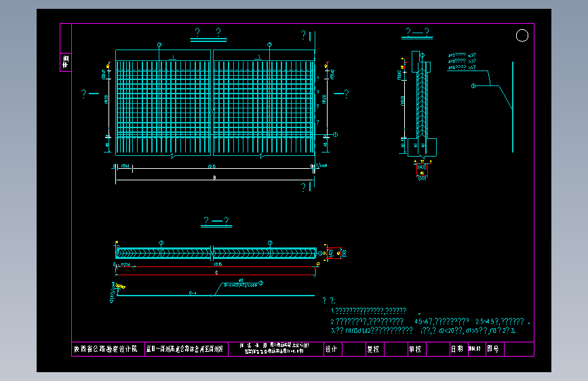588x381 pixels.
Task: Click the 图号 label in title block
Action: (x=493, y=349)
